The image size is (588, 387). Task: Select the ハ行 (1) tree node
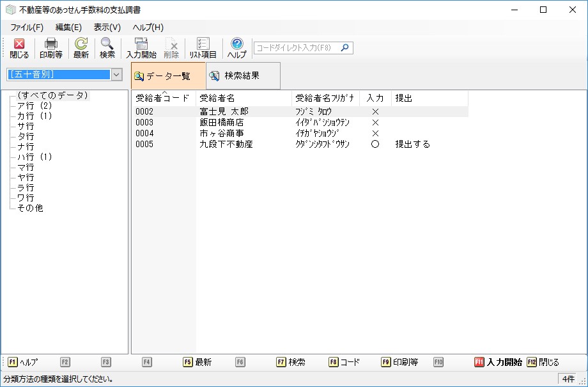(x=35, y=157)
